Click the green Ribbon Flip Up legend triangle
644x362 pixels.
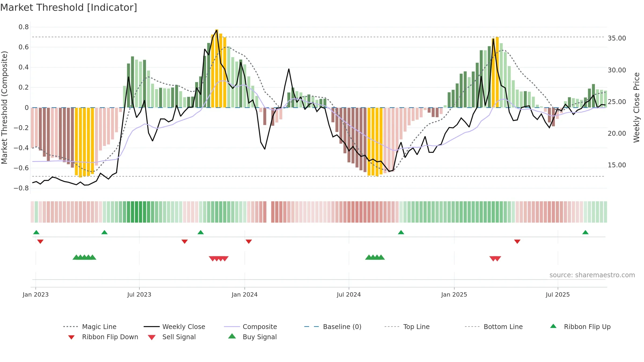pyautogui.click(x=553, y=326)
